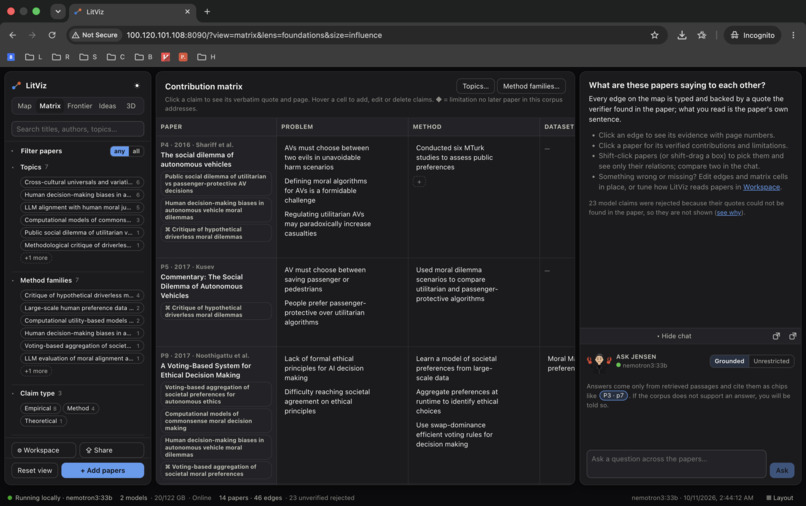Bookmark this page with star icon
This screenshot has height=506, width=806.
pyautogui.click(x=654, y=35)
